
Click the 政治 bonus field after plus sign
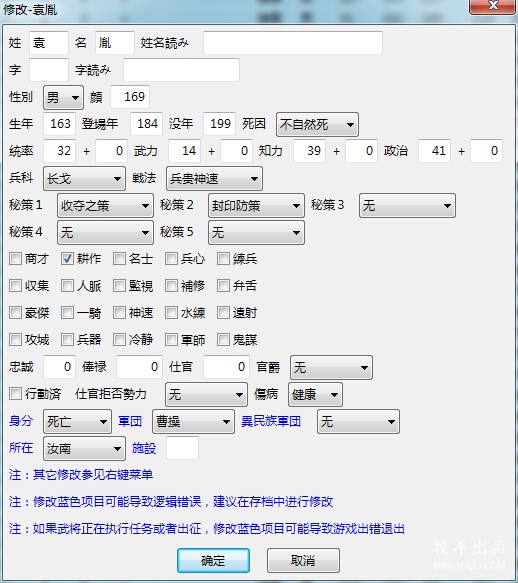(486, 151)
